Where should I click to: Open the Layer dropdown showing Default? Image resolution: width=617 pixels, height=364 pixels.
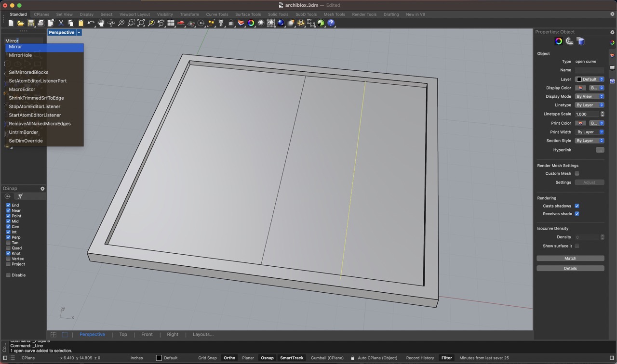tap(590, 79)
